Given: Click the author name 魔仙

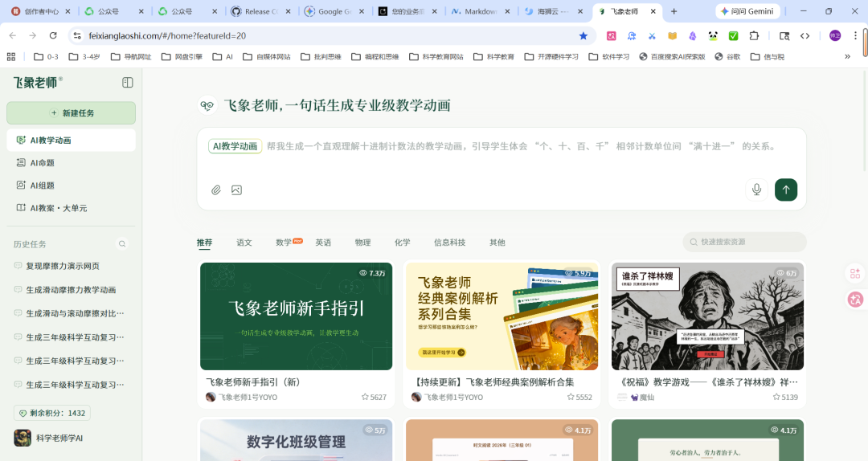Looking at the screenshot, I should tap(646, 398).
